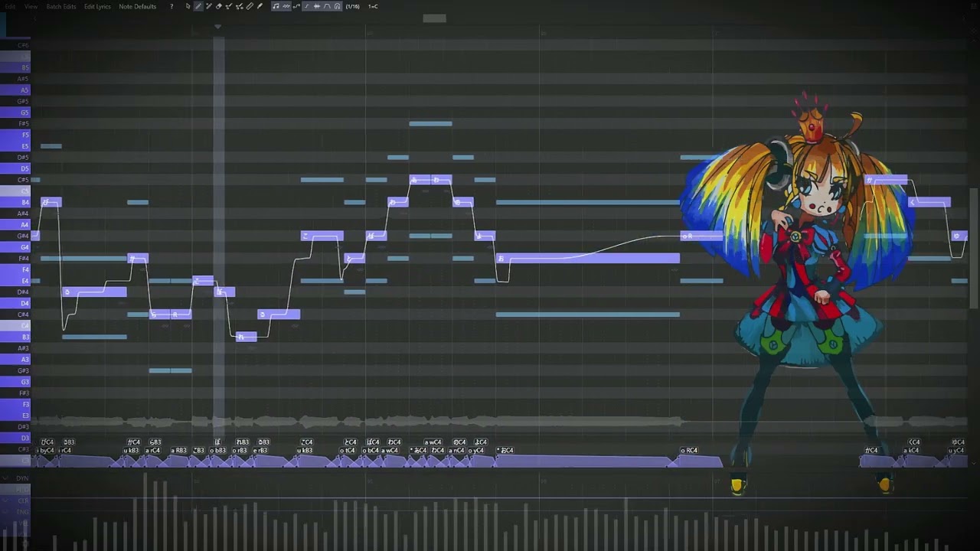The width and height of the screenshot is (980, 551).
Task: Click the 'a kC4' phoneme label at right
Action: (x=911, y=451)
